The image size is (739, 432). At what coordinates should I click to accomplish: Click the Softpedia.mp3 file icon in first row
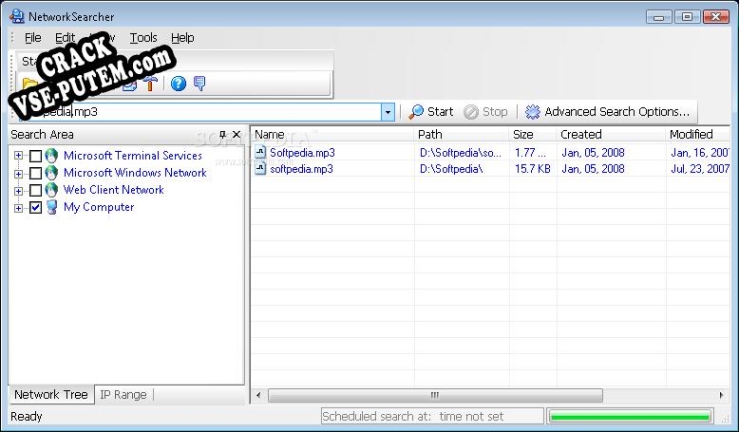pos(261,153)
